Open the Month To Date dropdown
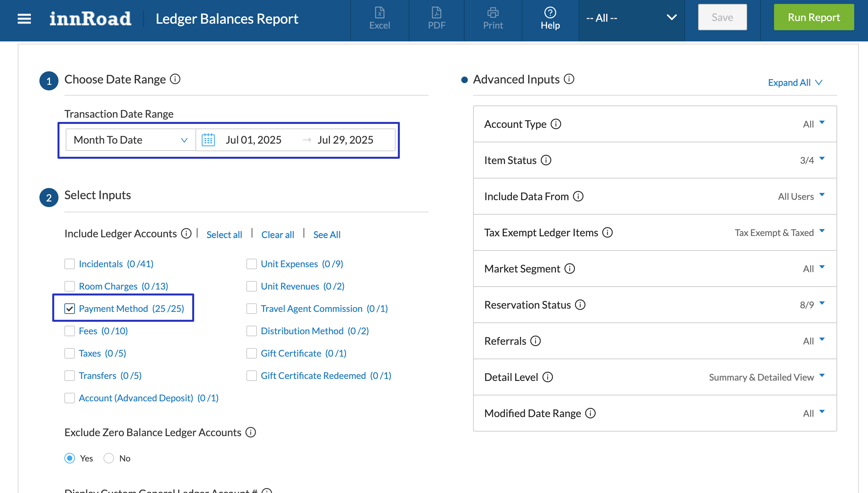This screenshot has width=868, height=493. pos(130,140)
